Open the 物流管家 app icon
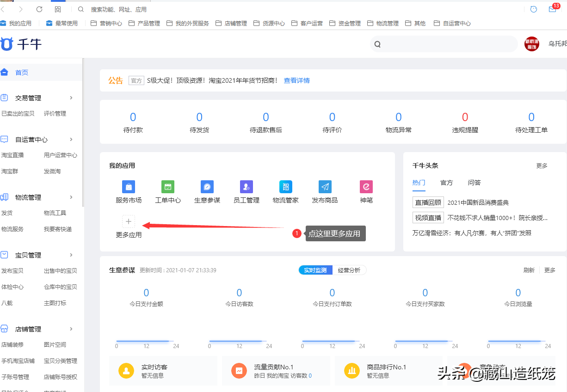This screenshot has height=392, width=567. pyautogui.click(x=286, y=187)
